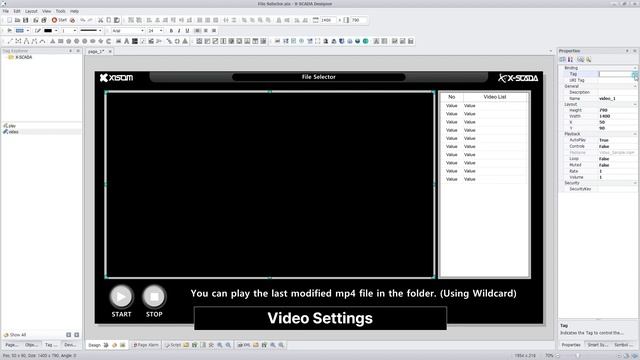
Task: Click the page width field showing 1400
Action: (328, 20)
